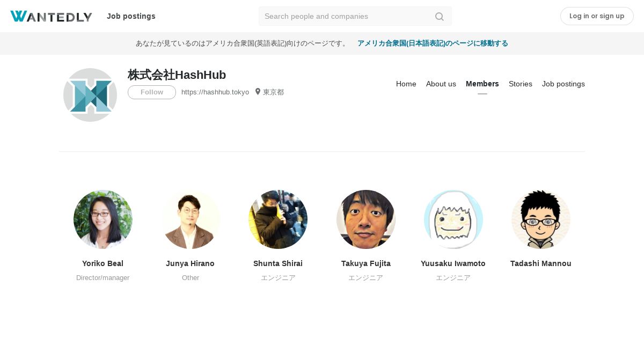644x338 pixels.
Task: Follow the HashHub company
Action: pyautogui.click(x=152, y=92)
